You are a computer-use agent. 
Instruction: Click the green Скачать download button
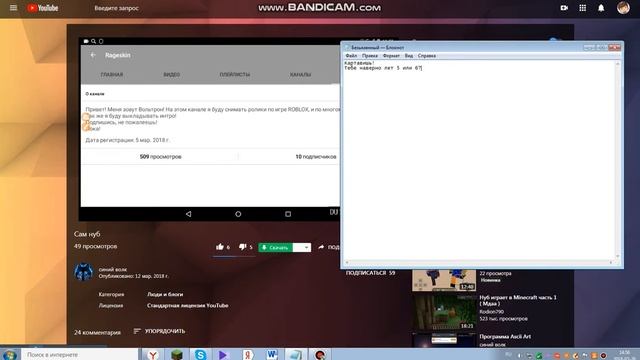(x=276, y=247)
